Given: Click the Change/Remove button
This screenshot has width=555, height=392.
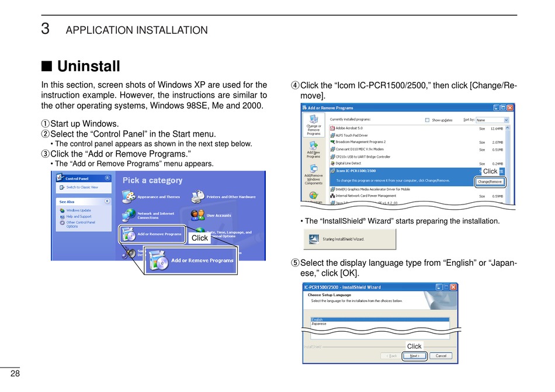Looking at the screenshot, I should pos(490,182).
